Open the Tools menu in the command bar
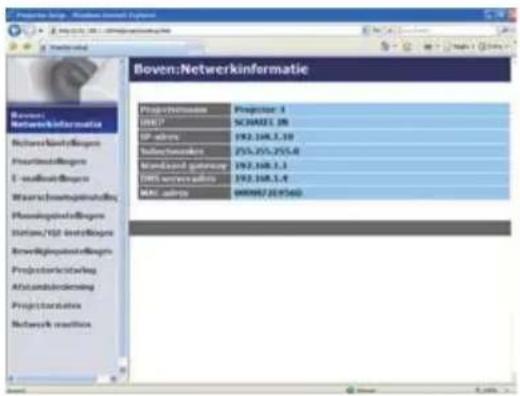This screenshot has height=396, width=520. 494,47
